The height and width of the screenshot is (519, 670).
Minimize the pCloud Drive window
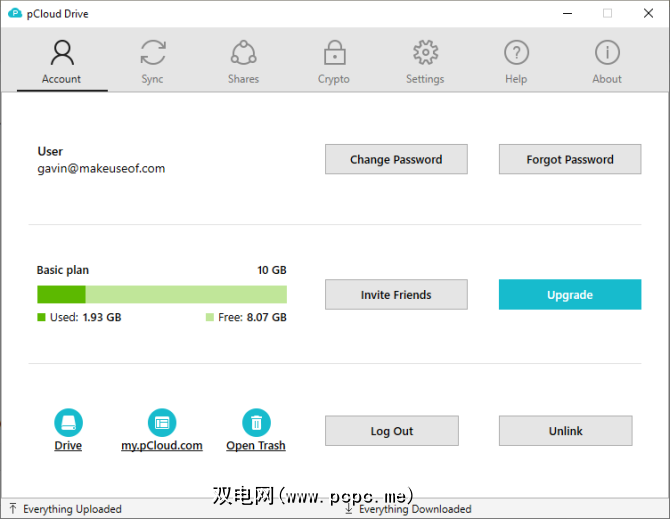tap(567, 14)
